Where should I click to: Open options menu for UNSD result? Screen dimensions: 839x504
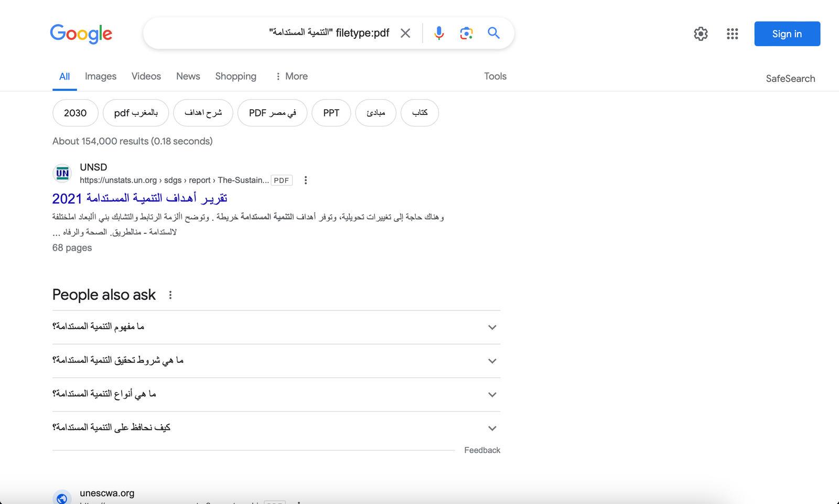306,180
